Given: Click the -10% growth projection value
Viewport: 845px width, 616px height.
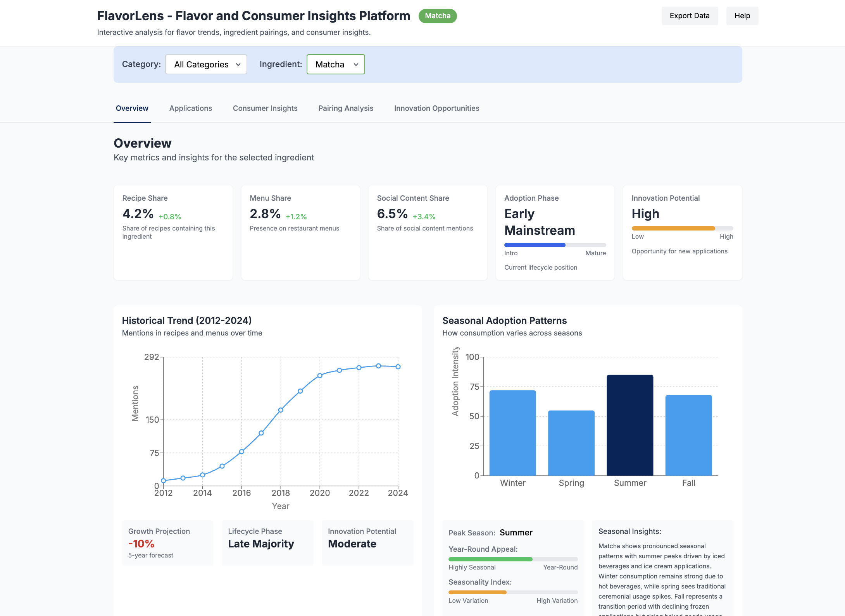Looking at the screenshot, I should (141, 544).
